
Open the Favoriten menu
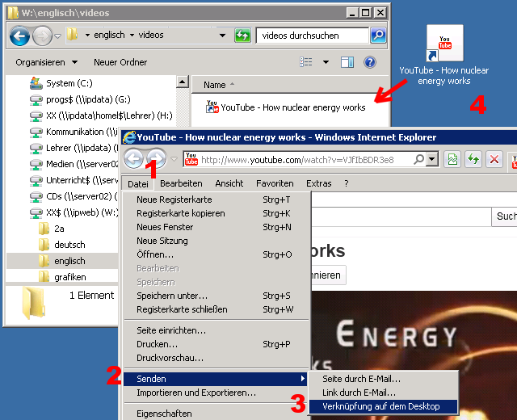275,183
